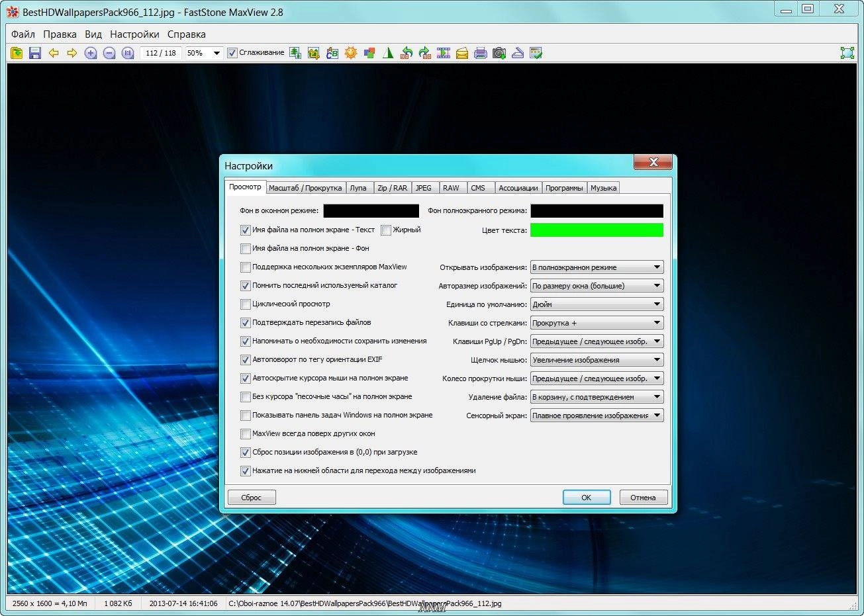The width and height of the screenshot is (864, 616).
Task: Switch to the Лупа tab
Action: [358, 188]
